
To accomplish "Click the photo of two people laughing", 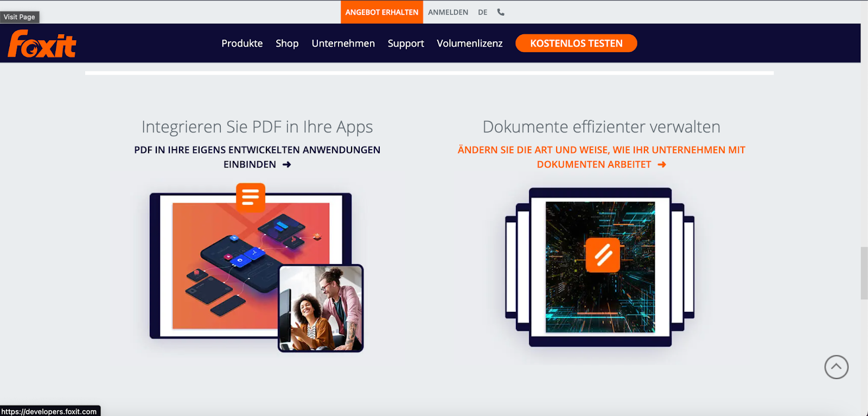I will click(321, 308).
